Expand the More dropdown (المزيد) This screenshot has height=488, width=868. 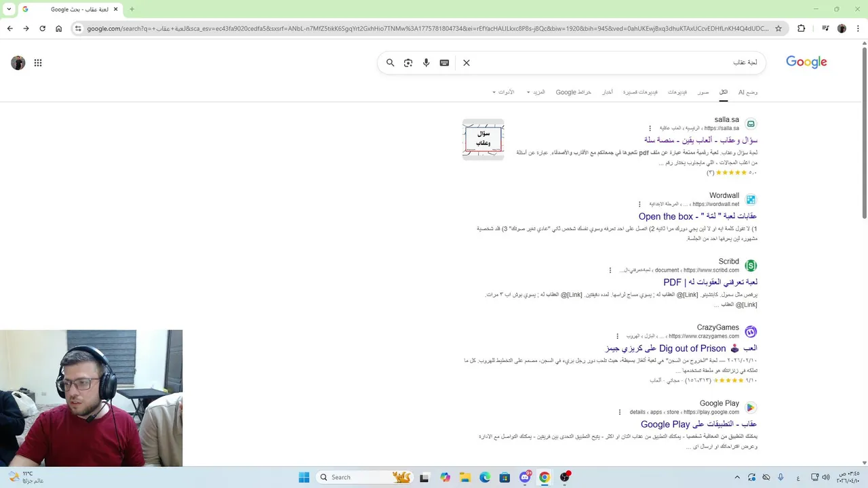point(536,91)
